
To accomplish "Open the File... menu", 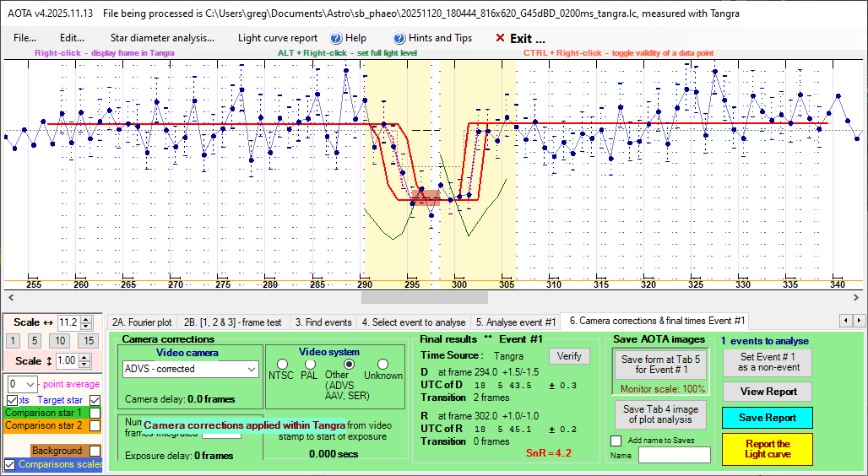I will (24, 38).
